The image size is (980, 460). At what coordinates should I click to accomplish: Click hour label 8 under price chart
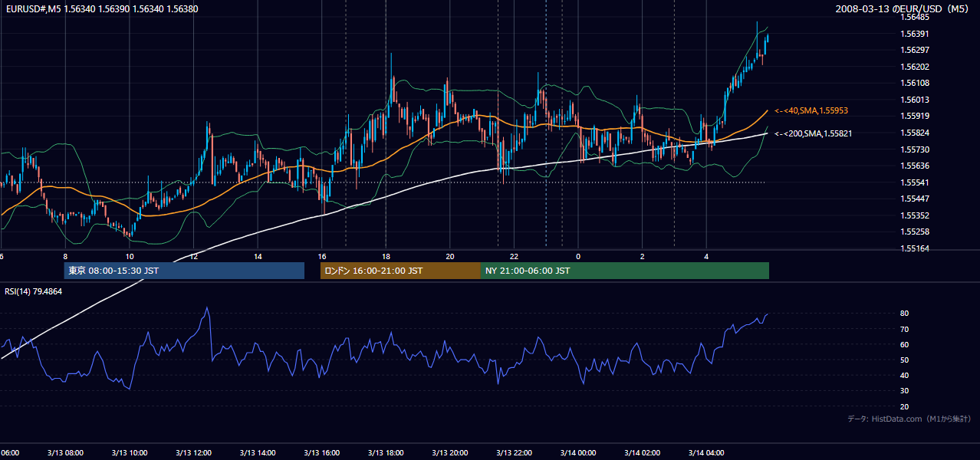click(65, 257)
